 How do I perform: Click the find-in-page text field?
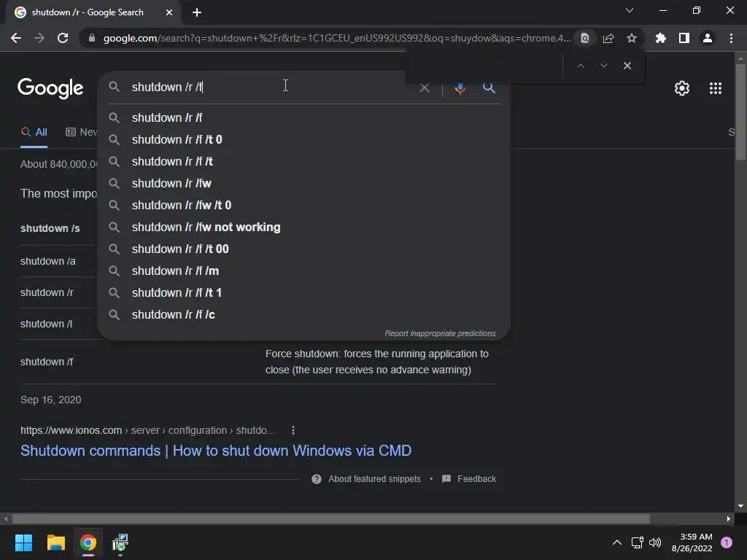484,66
